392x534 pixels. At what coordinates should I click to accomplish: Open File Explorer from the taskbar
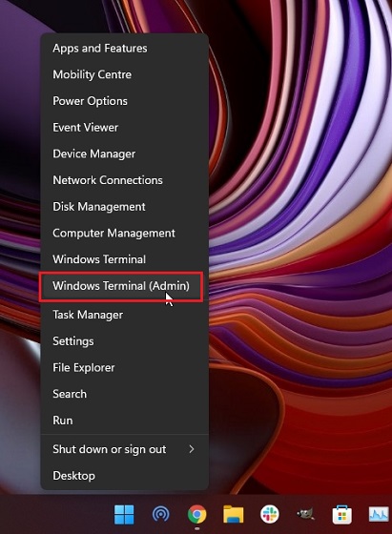click(234, 514)
